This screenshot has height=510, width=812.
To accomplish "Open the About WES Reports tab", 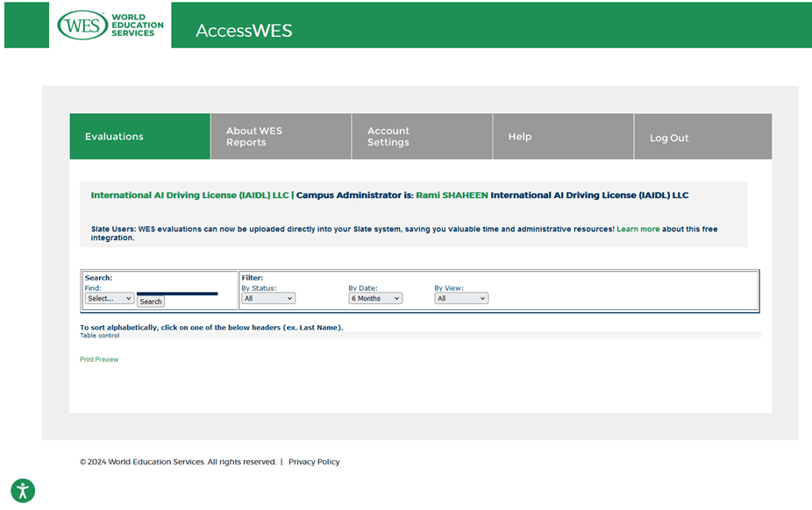I will (281, 137).
